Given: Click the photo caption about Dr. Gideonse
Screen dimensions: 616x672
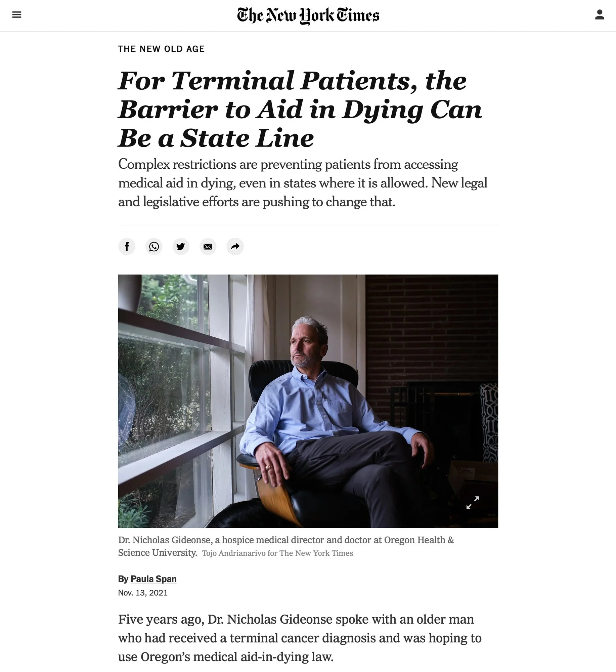Looking at the screenshot, I should tap(286, 546).
